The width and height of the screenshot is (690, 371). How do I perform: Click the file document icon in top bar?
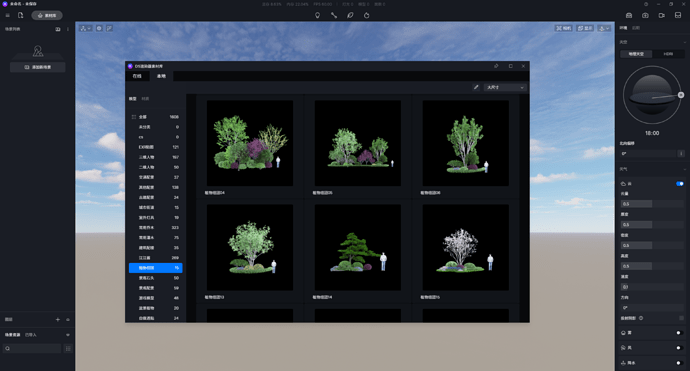[x=21, y=15]
